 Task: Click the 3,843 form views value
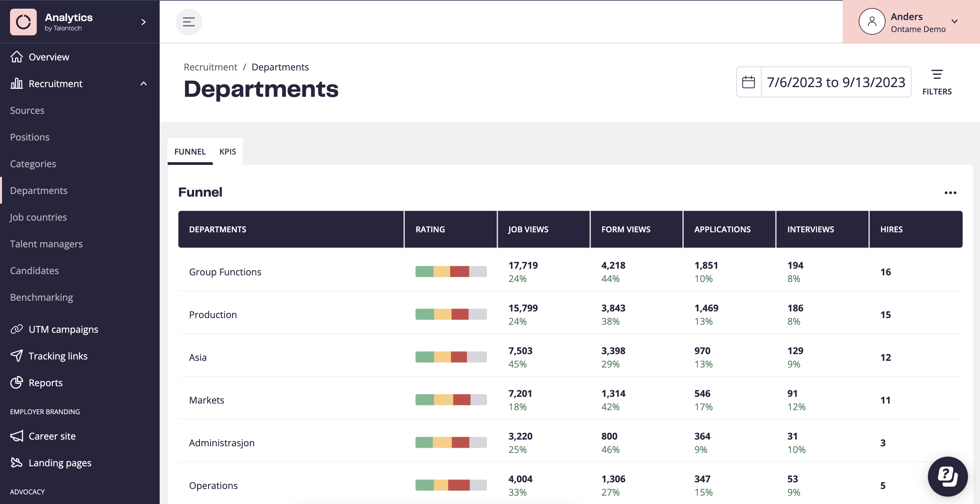[x=613, y=308]
